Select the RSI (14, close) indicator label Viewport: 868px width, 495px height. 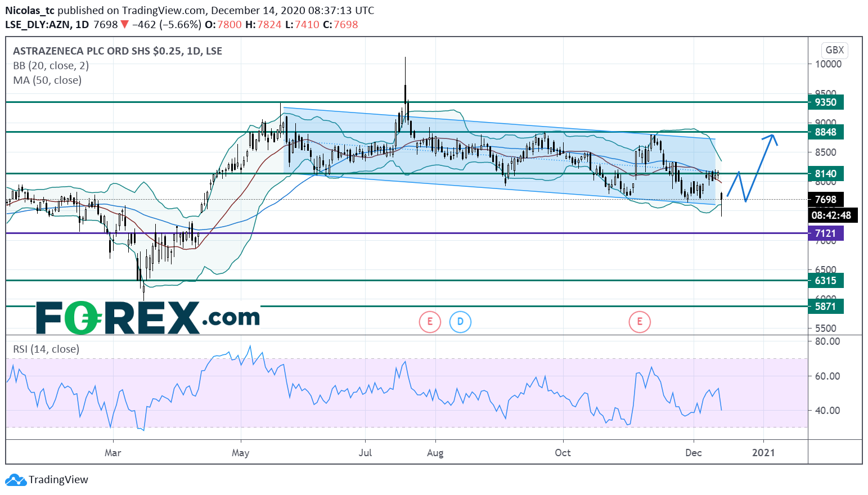[46, 349]
